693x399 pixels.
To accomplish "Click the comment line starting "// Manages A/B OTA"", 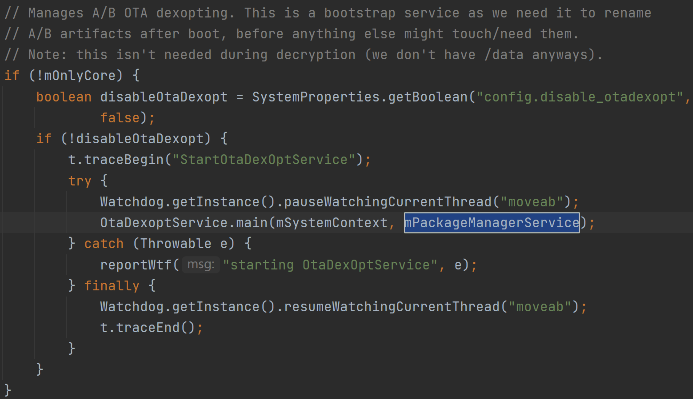I will [327, 13].
